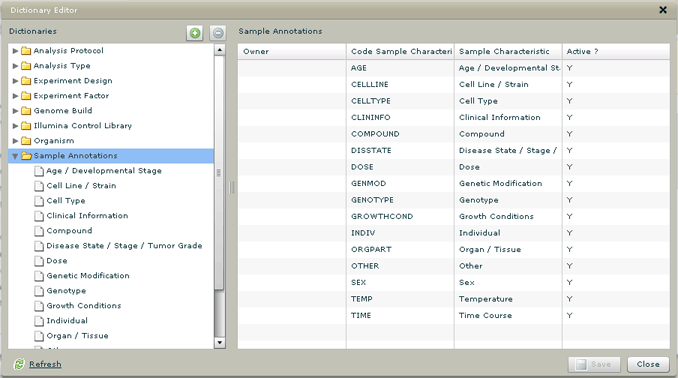
Task: Click the tree scrollbar down arrow
Action: [220, 343]
